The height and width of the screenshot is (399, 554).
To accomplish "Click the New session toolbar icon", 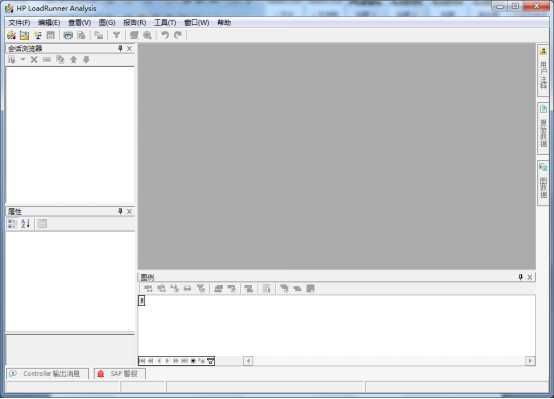I will [x=11, y=35].
